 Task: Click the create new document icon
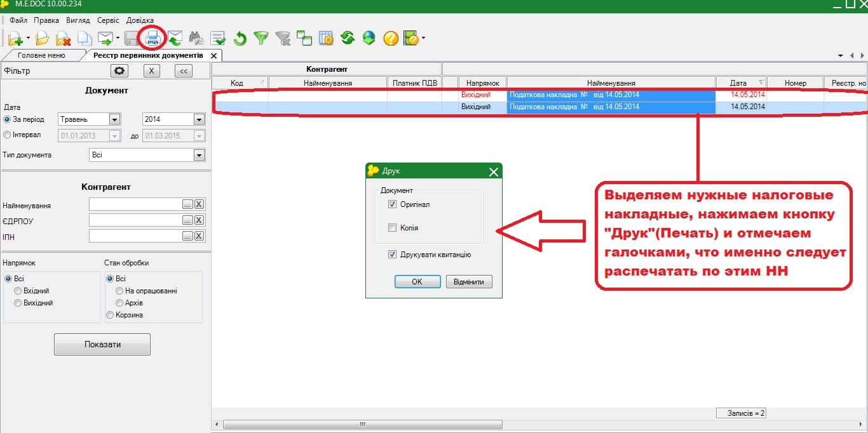click(16, 39)
